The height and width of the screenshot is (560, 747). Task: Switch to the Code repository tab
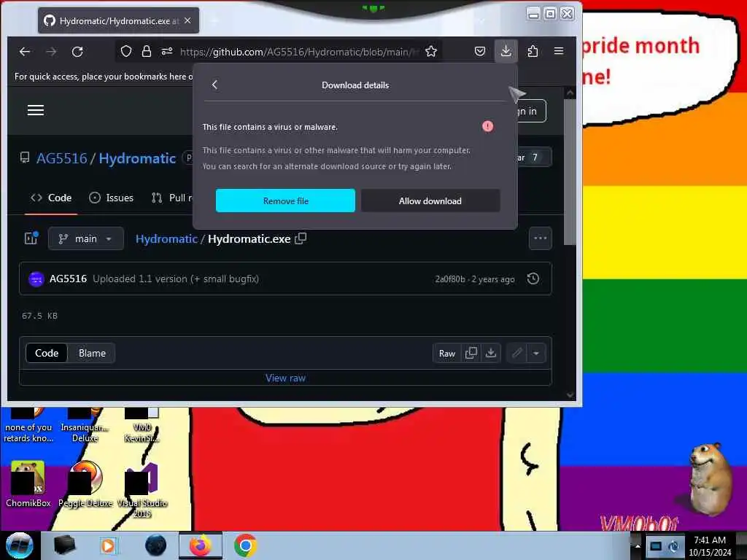point(51,198)
